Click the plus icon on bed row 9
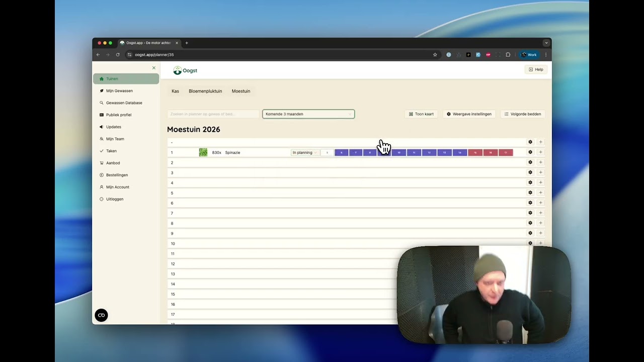This screenshot has height=362, width=644. [540, 233]
